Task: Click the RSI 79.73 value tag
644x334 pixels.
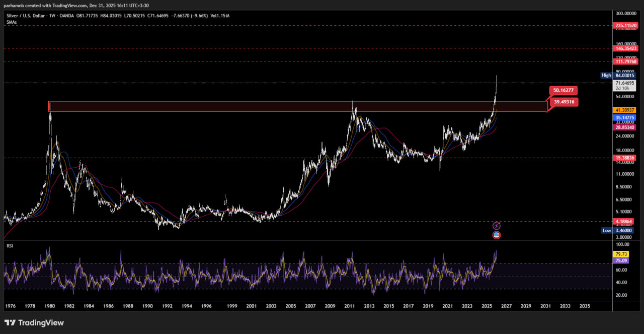Action: coord(619,254)
